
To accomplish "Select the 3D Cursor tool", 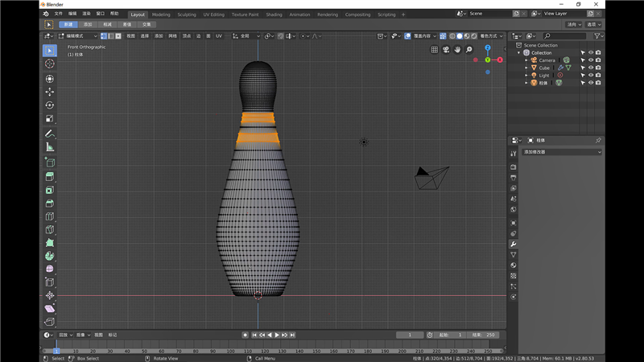I will pyautogui.click(x=50, y=64).
